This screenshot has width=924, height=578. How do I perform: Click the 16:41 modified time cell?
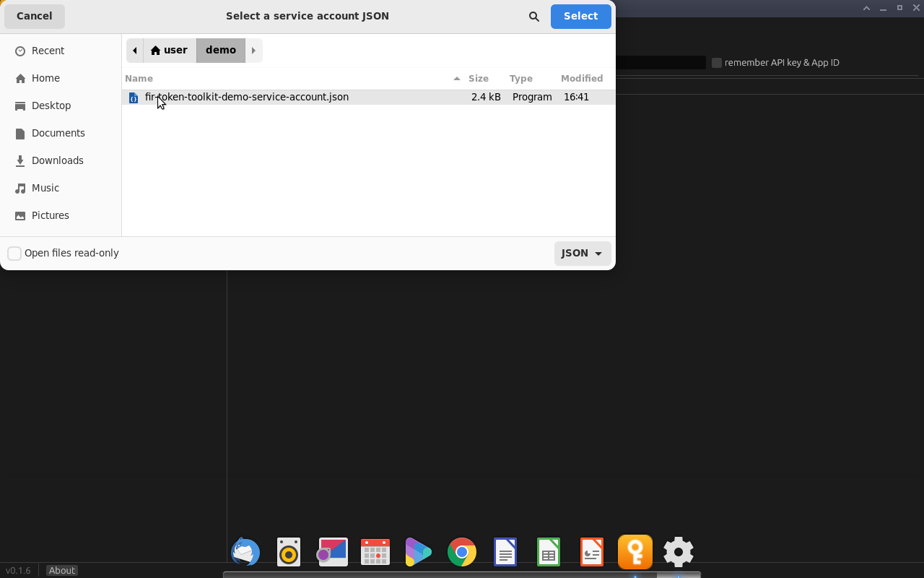[x=577, y=98]
